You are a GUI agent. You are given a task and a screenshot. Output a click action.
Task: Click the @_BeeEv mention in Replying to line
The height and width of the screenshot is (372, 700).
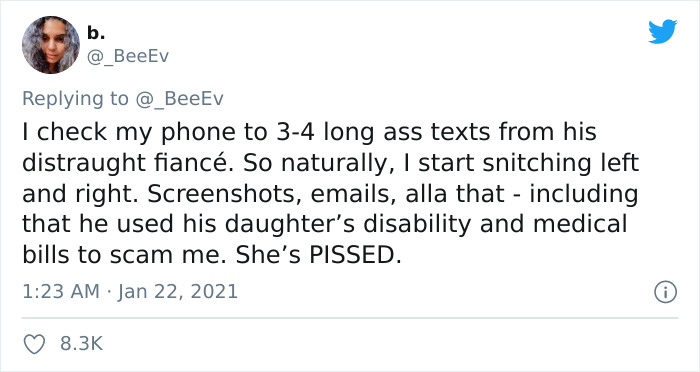click(x=179, y=98)
